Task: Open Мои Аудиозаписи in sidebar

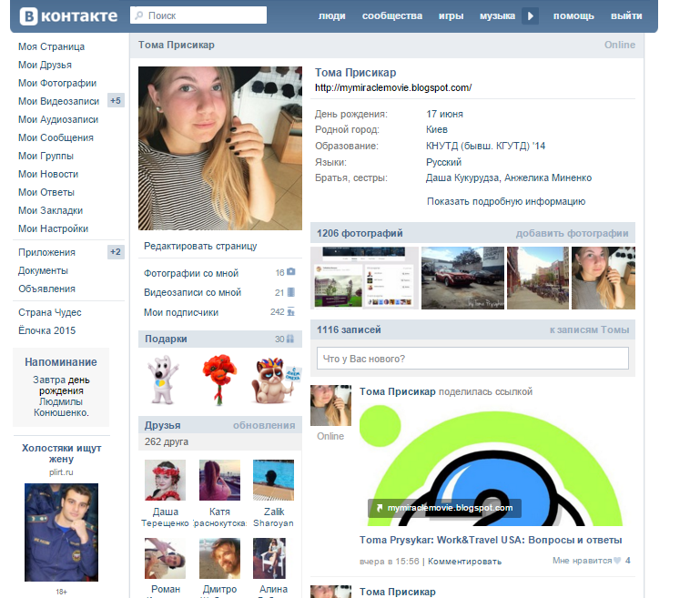Action: tap(58, 119)
